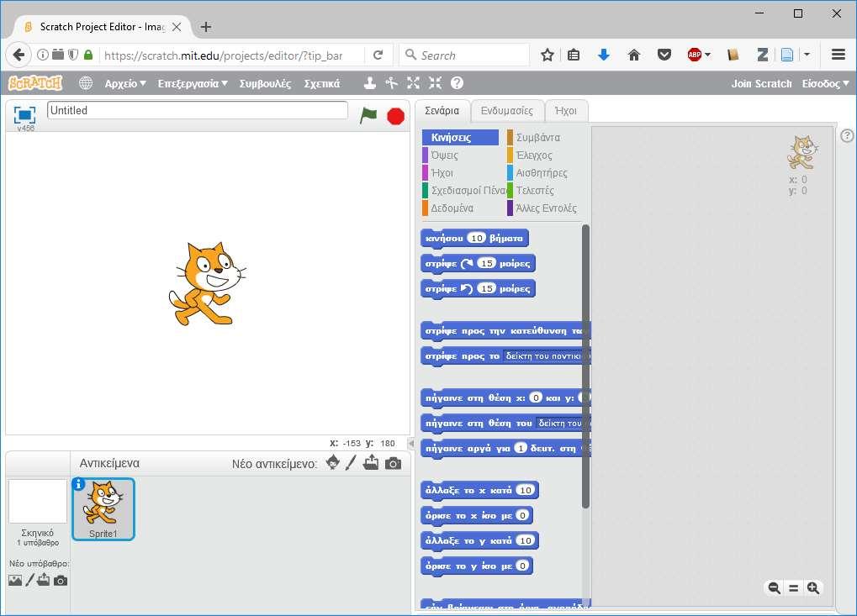
Task: Click the green flag to run project
Action: click(368, 115)
